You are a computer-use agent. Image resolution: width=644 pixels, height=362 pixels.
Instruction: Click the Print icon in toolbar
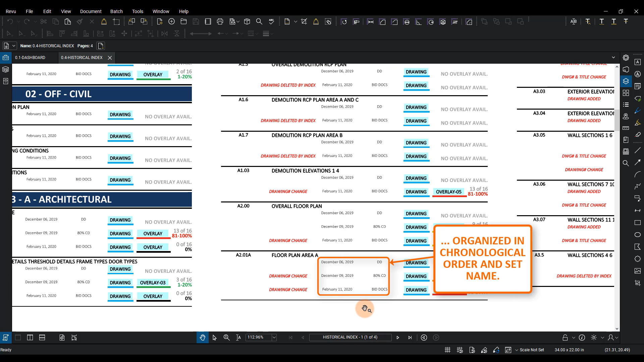click(x=220, y=21)
